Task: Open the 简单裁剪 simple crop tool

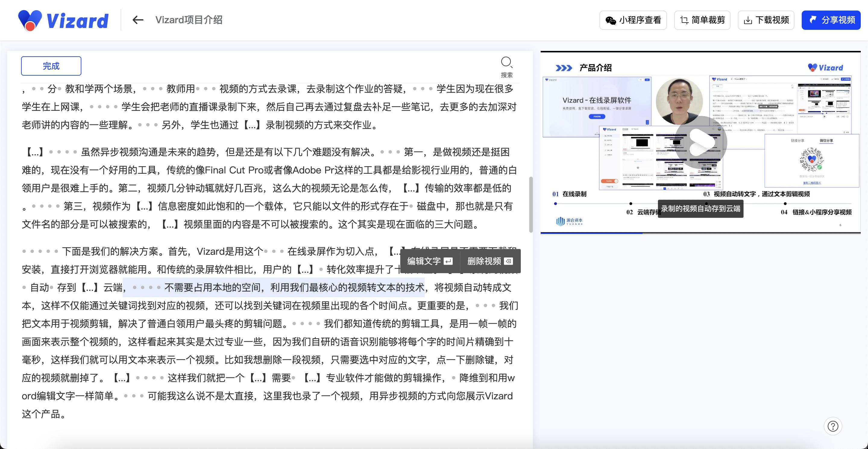Action: (x=702, y=20)
